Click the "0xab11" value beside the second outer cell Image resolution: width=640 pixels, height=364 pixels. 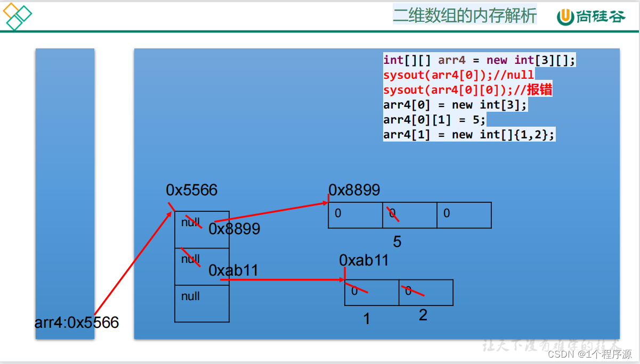click(x=233, y=270)
